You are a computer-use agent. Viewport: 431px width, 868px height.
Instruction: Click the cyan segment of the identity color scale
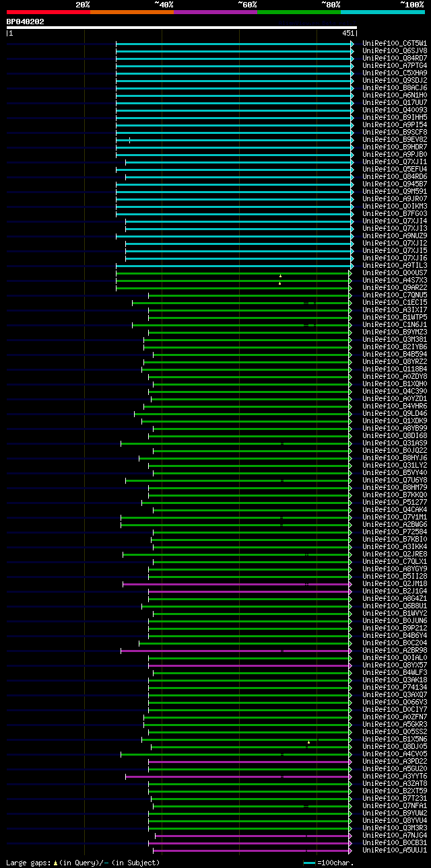pyautogui.click(x=383, y=12)
